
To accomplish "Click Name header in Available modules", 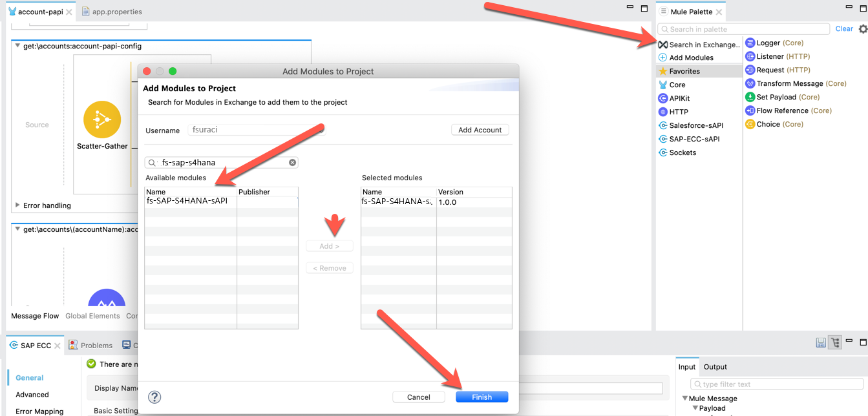I will coord(191,192).
